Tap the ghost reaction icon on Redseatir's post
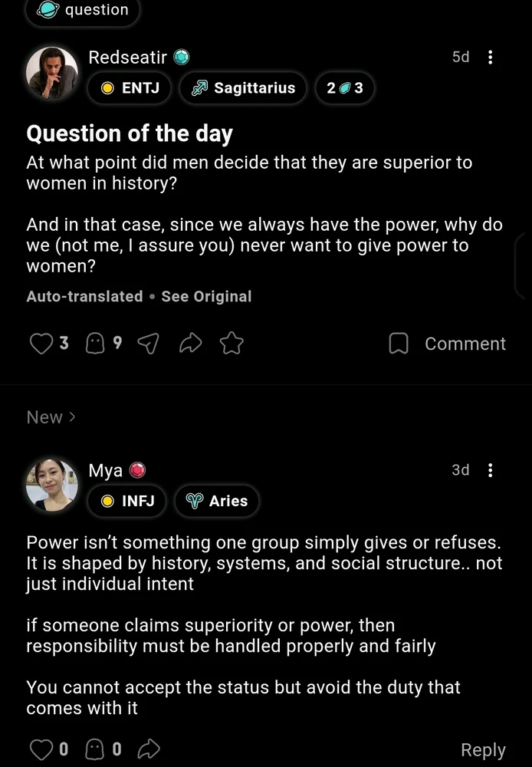 [x=95, y=344]
